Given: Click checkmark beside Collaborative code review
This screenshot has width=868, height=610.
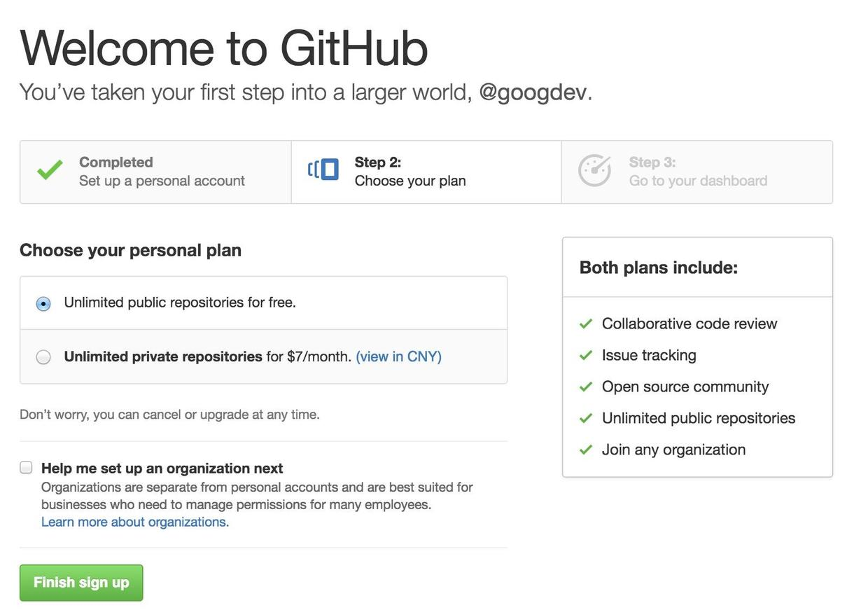Looking at the screenshot, I should (586, 324).
